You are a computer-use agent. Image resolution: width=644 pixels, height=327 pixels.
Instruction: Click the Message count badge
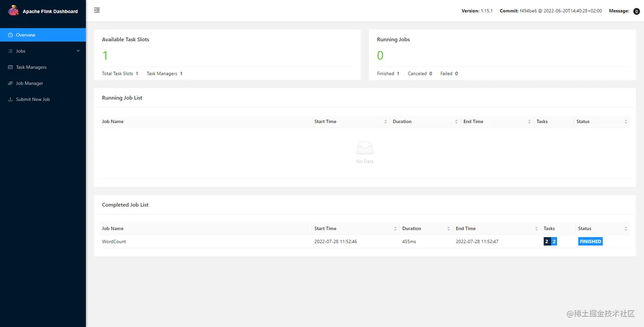coord(636,11)
